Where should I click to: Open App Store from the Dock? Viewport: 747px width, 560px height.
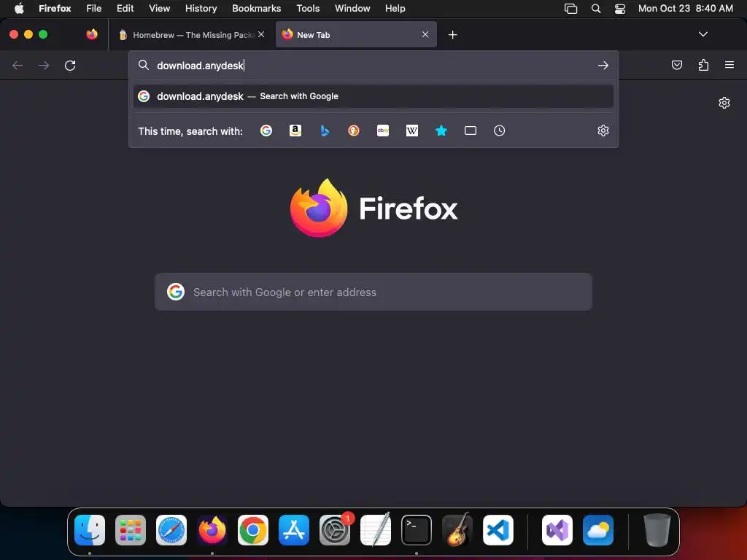[x=294, y=530]
